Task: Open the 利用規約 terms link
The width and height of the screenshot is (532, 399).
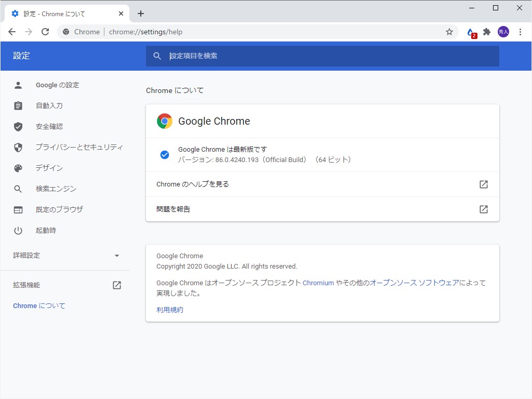Action: 169,309
